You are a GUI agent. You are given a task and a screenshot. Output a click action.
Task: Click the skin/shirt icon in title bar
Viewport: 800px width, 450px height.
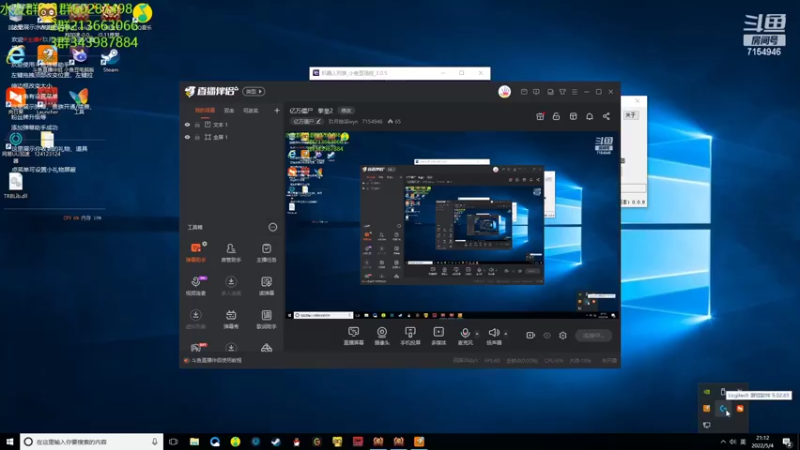coord(562,92)
